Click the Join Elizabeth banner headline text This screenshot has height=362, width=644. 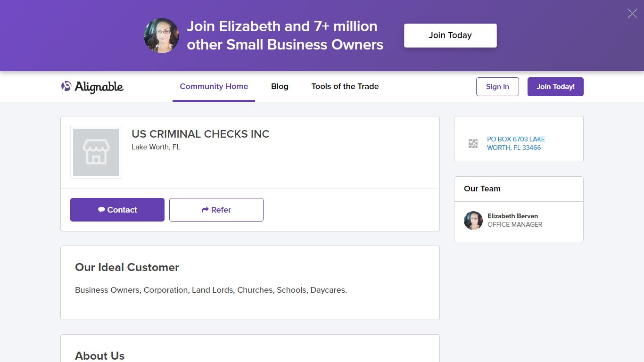click(x=285, y=35)
